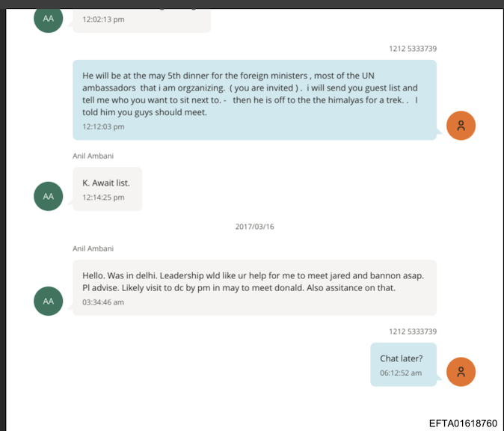Click the 2017/03/16 date separator
This screenshot has width=504, height=431.
tap(254, 226)
